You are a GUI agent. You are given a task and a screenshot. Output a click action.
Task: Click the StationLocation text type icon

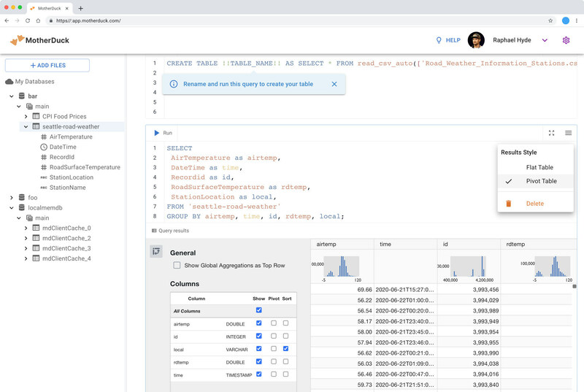pyautogui.click(x=44, y=177)
